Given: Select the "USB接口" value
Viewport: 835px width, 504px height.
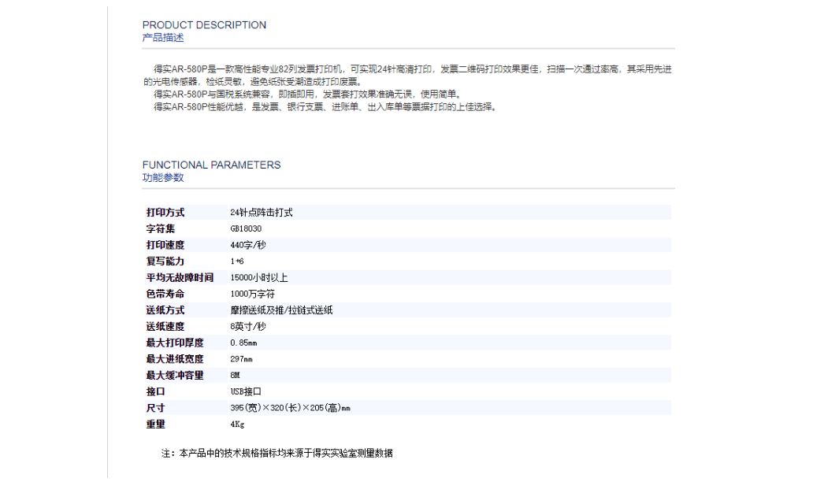Looking at the screenshot, I should pos(246,391).
